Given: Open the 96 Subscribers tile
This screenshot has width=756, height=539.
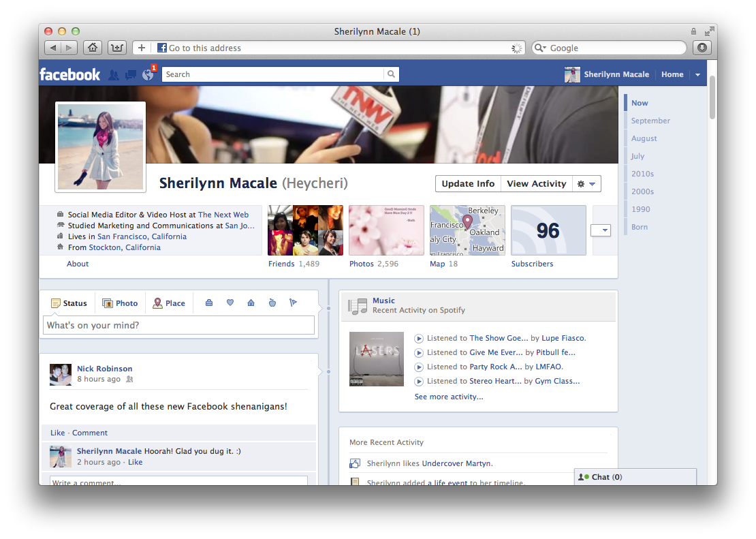Looking at the screenshot, I should click(x=548, y=230).
